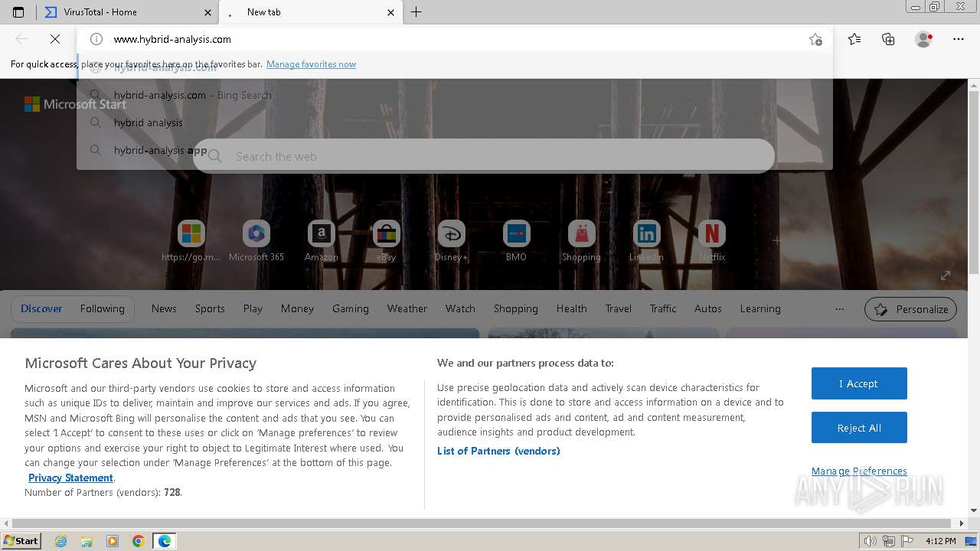980x551 pixels.
Task: Choose hybrid-analysis.com Bing Search suggestion
Action: pos(454,95)
